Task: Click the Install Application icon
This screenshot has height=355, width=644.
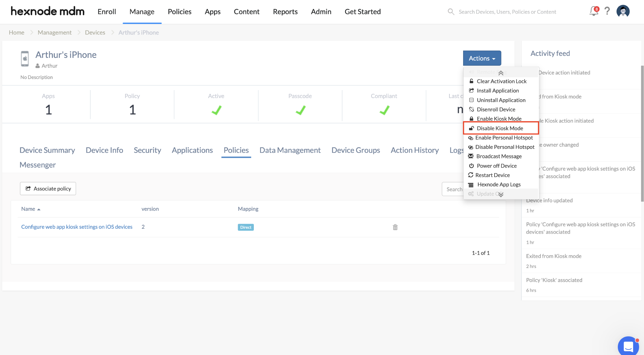Action: (x=471, y=91)
